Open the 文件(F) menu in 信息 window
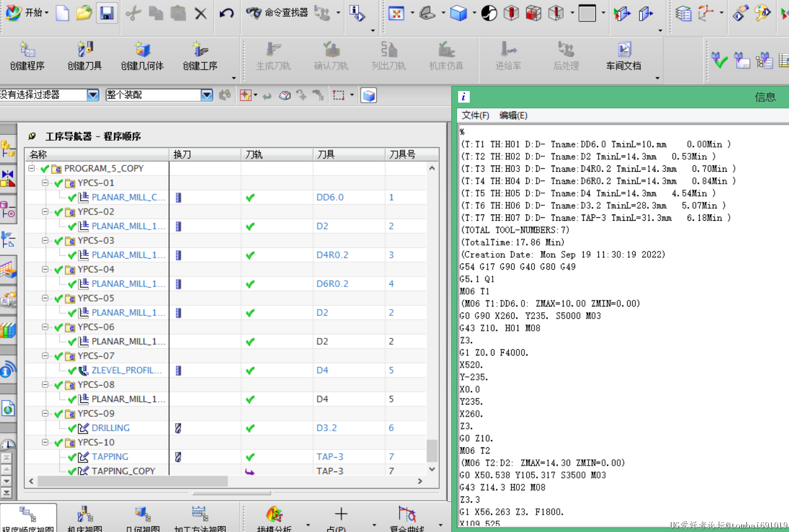The width and height of the screenshot is (789, 532). pyautogui.click(x=475, y=115)
